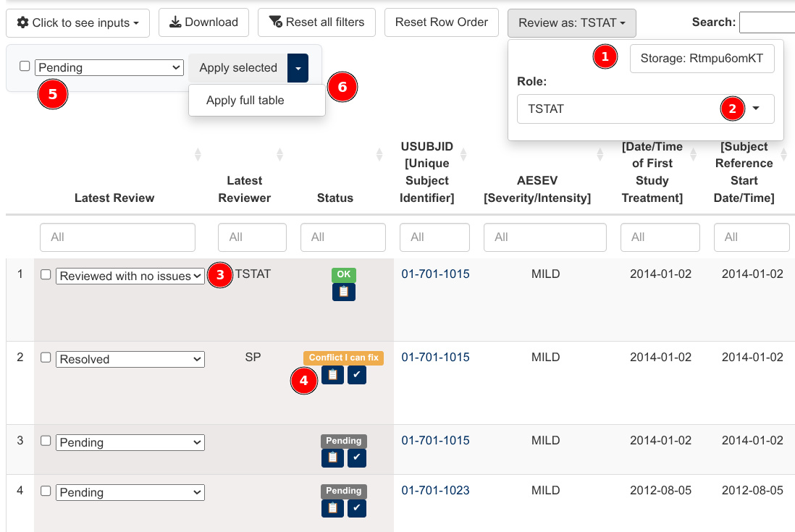This screenshot has width=795, height=532.
Task: Open the Review as: TSTAT menu
Action: (571, 23)
